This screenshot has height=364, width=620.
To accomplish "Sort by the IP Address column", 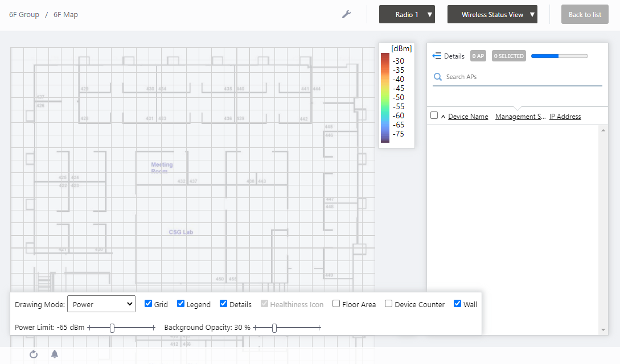I will pos(565,117).
